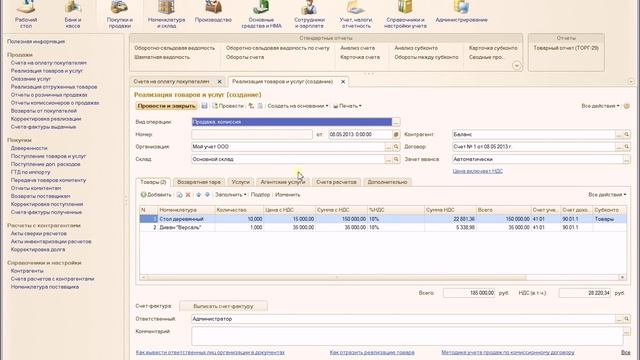640x360 pixels.
Task: Select the Услуги tab
Action: pos(240,182)
